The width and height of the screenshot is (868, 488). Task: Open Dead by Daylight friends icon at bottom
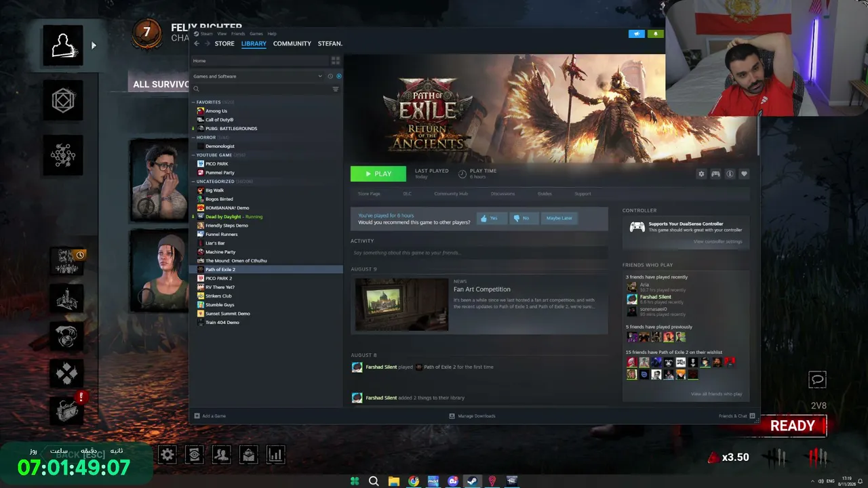[221, 454]
